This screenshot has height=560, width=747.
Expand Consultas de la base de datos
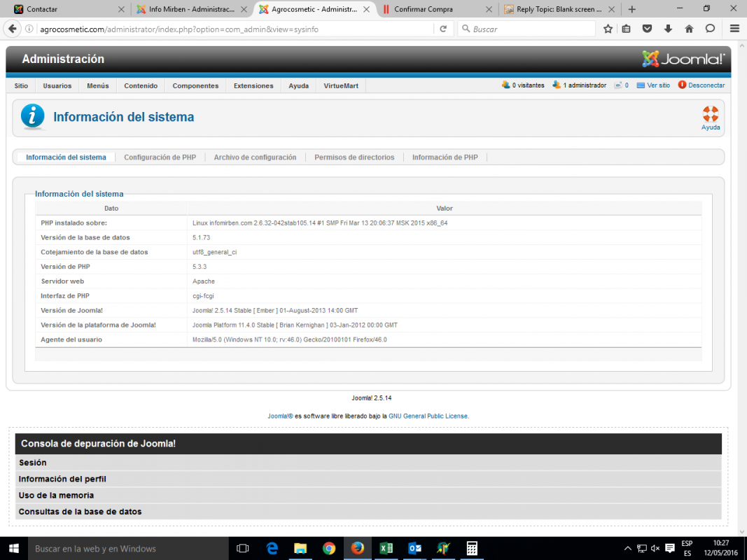coord(80,512)
